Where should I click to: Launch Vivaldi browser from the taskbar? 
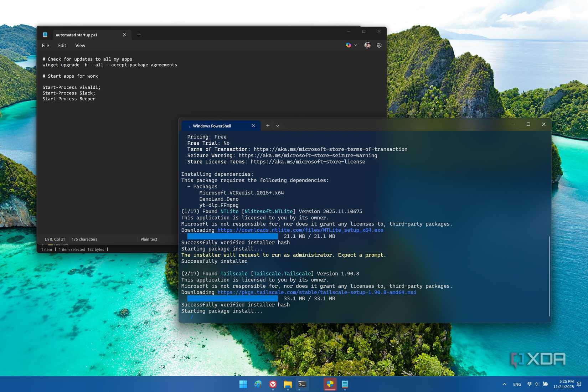pos(273,384)
